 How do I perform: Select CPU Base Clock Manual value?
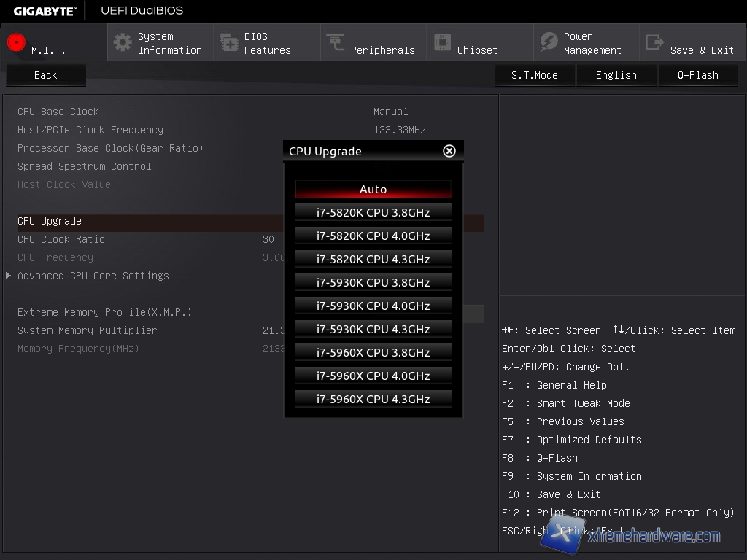[390, 112]
